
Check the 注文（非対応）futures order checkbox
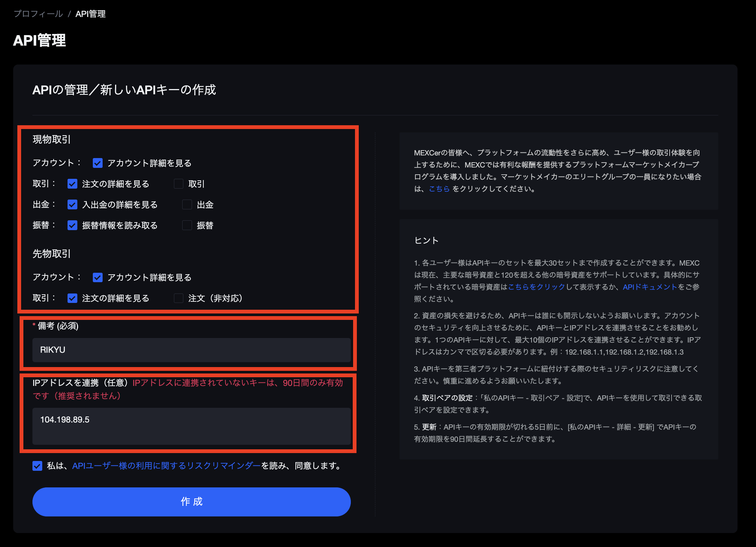(x=178, y=298)
